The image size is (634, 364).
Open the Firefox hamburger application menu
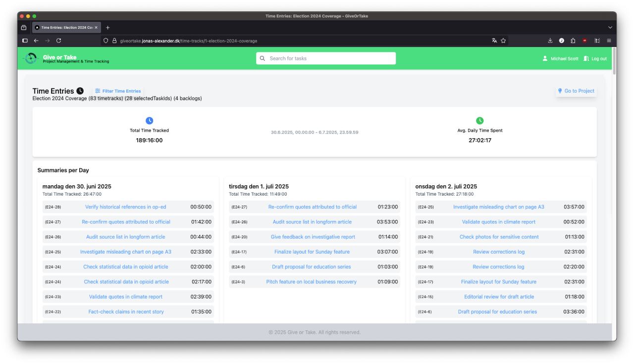[x=609, y=41]
